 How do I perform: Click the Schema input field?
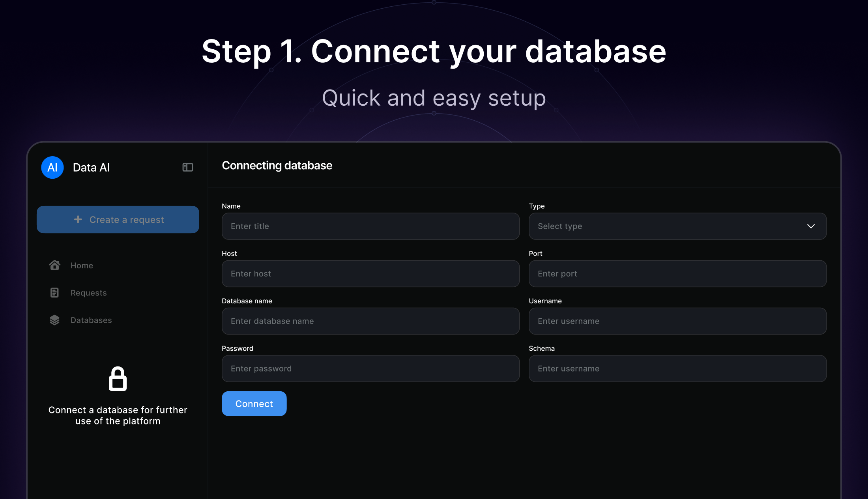[x=677, y=368]
